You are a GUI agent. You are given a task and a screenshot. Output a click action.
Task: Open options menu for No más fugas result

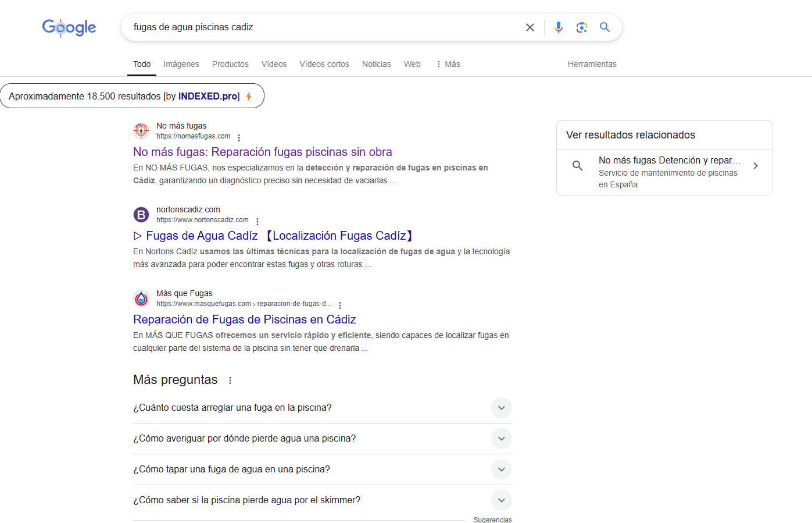[239, 138]
